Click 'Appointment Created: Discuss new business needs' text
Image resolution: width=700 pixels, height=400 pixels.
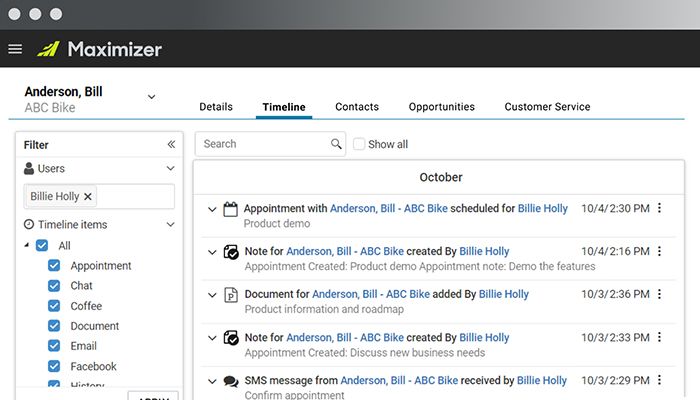365,353
